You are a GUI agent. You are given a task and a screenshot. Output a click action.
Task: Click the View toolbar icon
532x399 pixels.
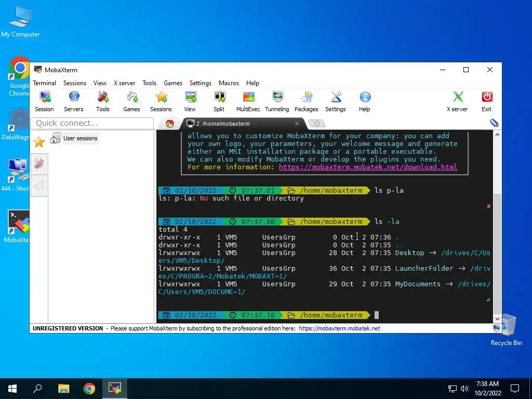click(190, 101)
